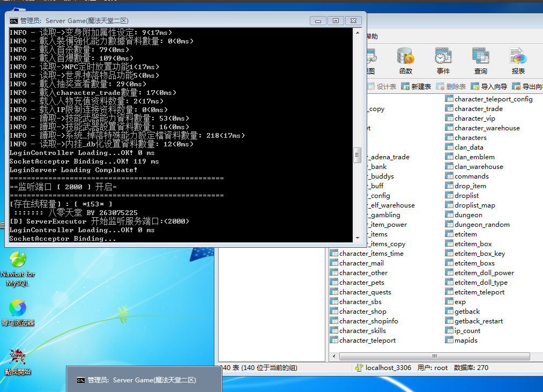Open the 點我開始 Lineage desktop shortcut

pyautogui.click(x=18, y=361)
